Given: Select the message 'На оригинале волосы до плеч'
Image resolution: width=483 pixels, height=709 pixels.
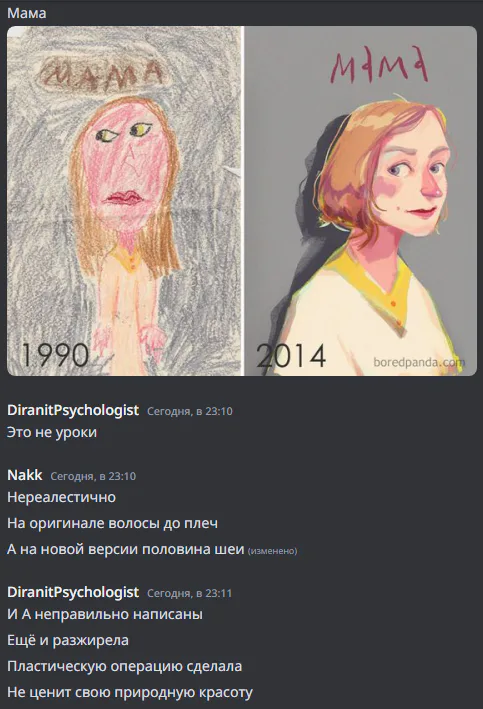Looking at the screenshot, I should click(113, 524).
